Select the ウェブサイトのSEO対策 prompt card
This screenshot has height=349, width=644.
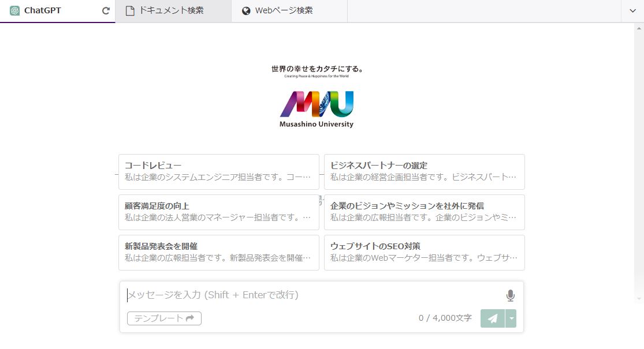(425, 252)
